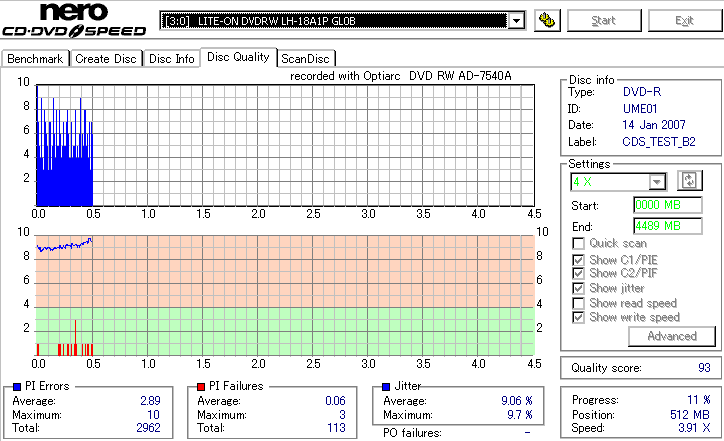Click the blue Jitter legend square
The height and width of the screenshot is (441, 724).
[386, 387]
